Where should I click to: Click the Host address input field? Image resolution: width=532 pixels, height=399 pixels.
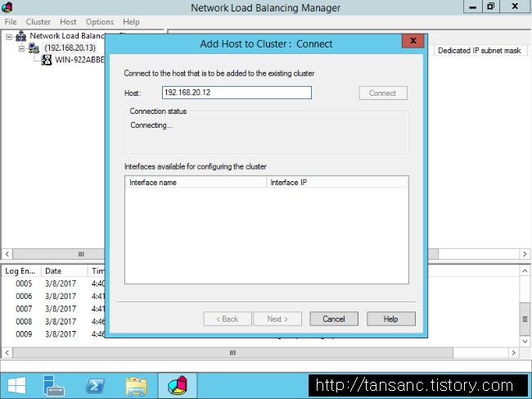click(x=237, y=93)
